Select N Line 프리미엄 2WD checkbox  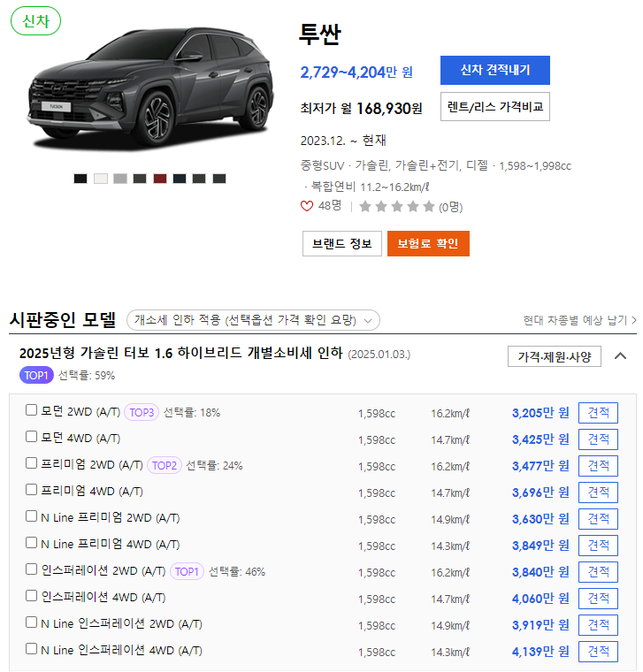(31, 516)
